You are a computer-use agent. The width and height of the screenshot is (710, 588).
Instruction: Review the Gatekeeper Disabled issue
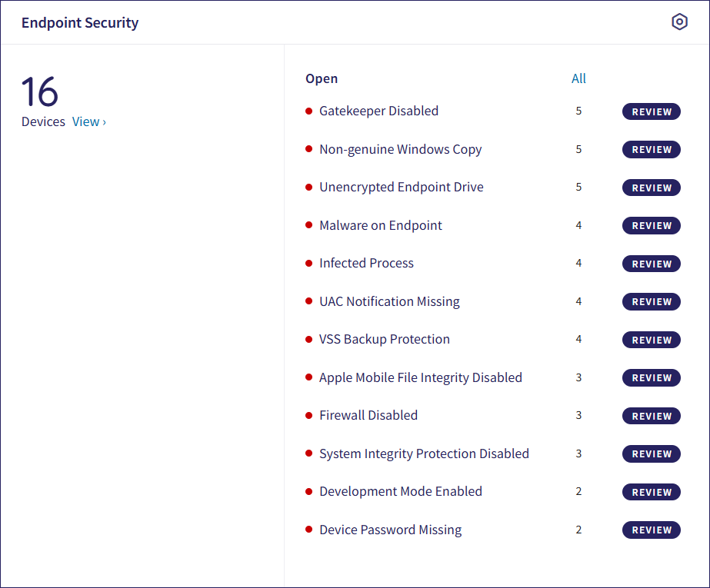pos(651,111)
